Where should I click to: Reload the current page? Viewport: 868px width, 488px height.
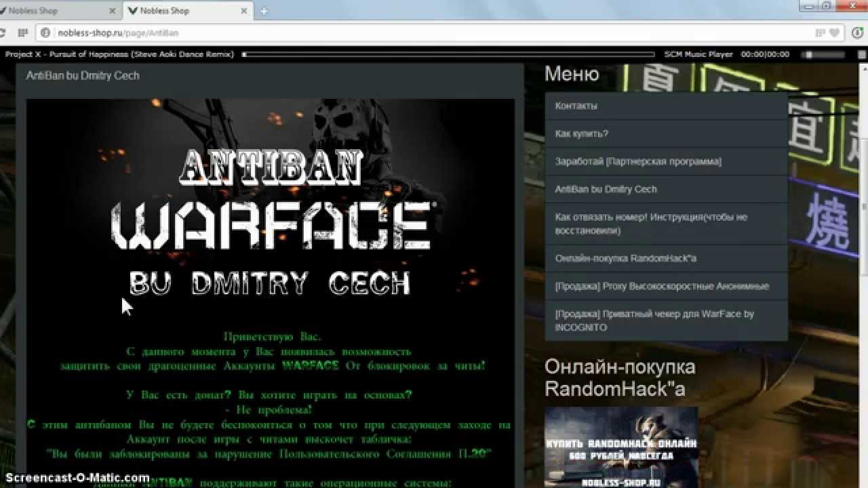[x=3, y=32]
